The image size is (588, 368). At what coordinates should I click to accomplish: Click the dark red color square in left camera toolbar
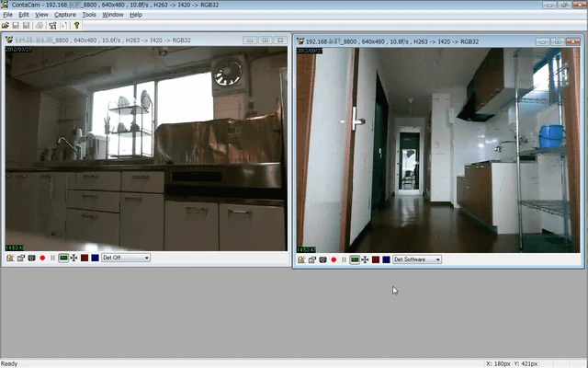(84, 258)
